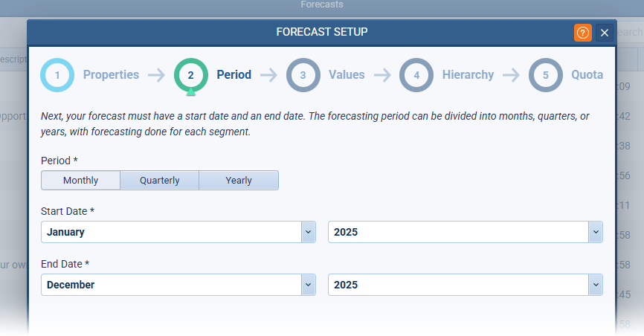Open step 5 circle icon
644x336 pixels.
coord(546,75)
